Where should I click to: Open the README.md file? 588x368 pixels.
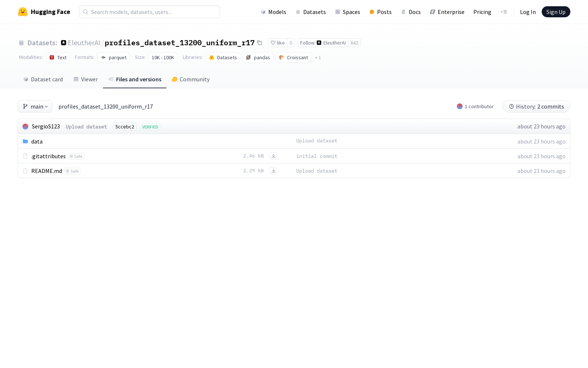47,171
